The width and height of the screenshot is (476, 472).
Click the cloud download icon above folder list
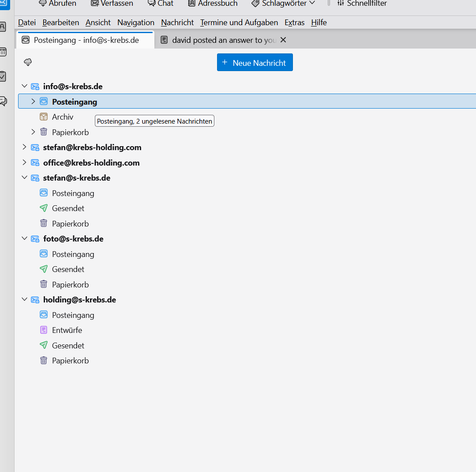(x=28, y=62)
